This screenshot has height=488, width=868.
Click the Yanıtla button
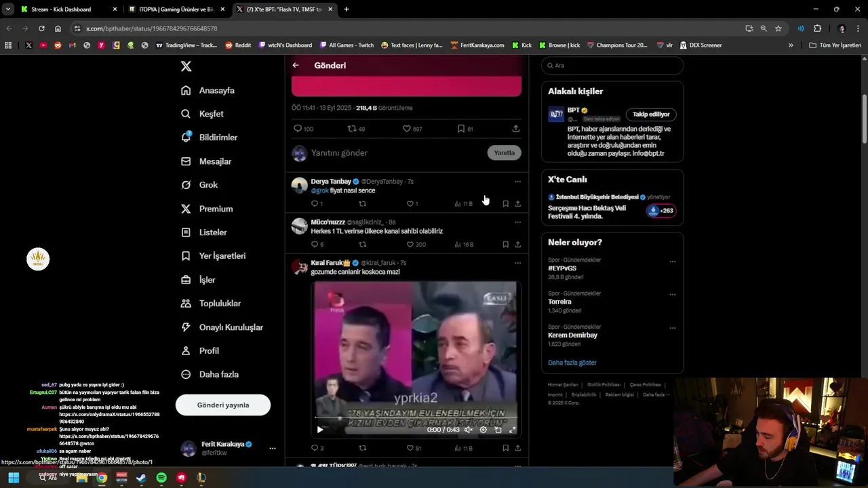click(x=504, y=153)
